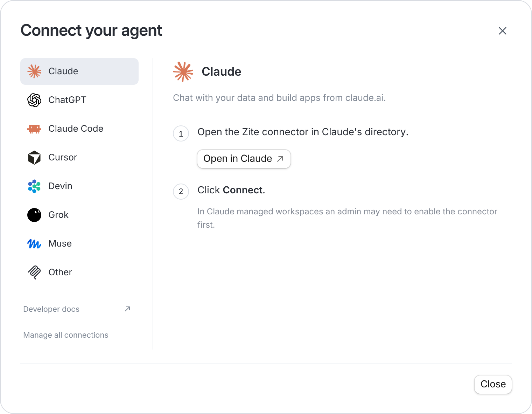
Task: Choose the Other agent label
Action: pyautogui.click(x=60, y=272)
